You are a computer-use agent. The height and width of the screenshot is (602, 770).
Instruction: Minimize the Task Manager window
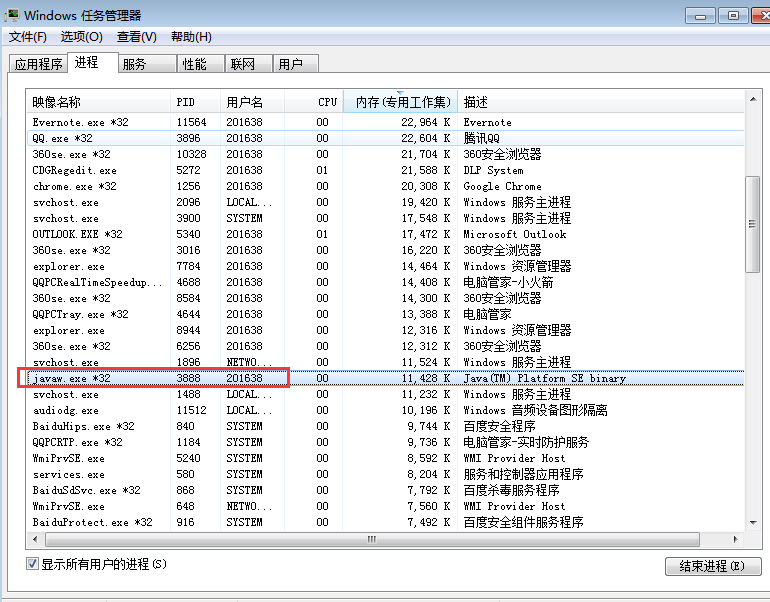click(700, 16)
